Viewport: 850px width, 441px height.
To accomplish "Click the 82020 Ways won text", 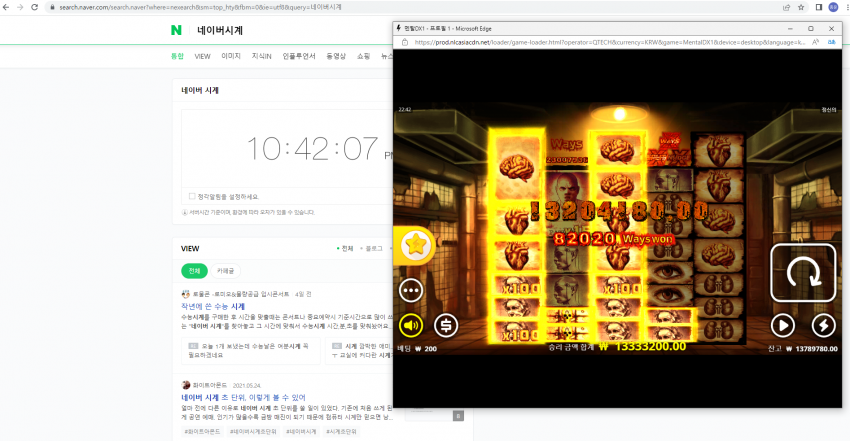I will pos(613,239).
